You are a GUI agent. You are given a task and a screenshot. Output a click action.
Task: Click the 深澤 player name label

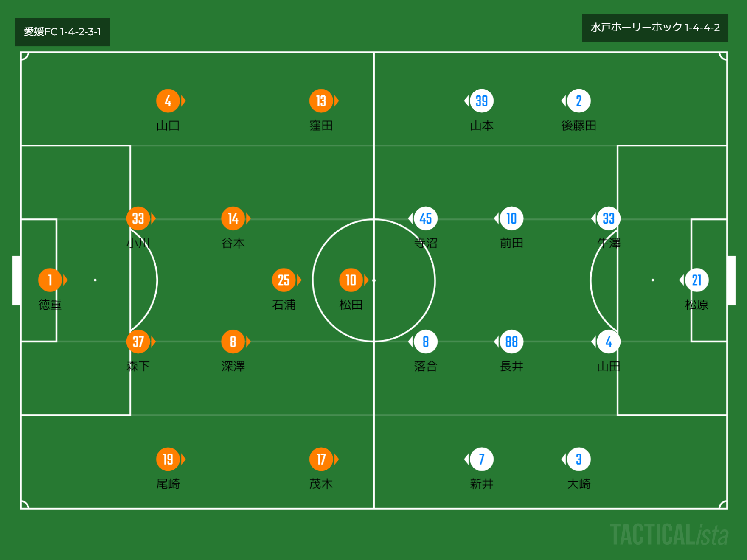(233, 366)
